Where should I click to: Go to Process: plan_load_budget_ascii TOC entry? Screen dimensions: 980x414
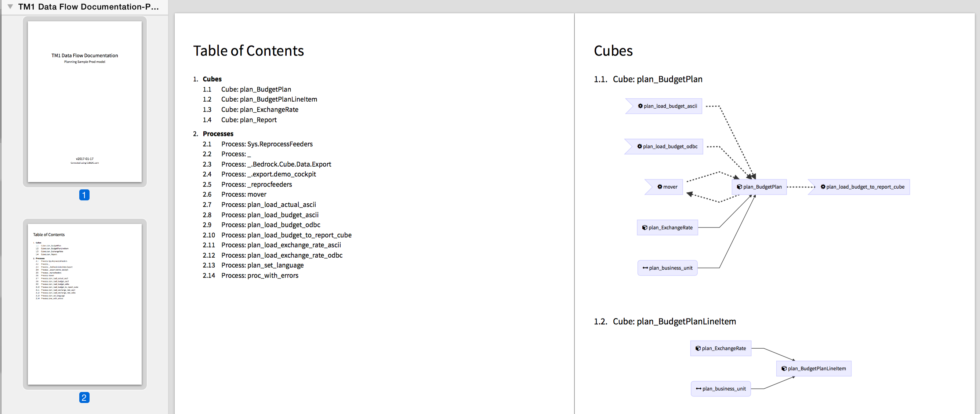tap(270, 215)
